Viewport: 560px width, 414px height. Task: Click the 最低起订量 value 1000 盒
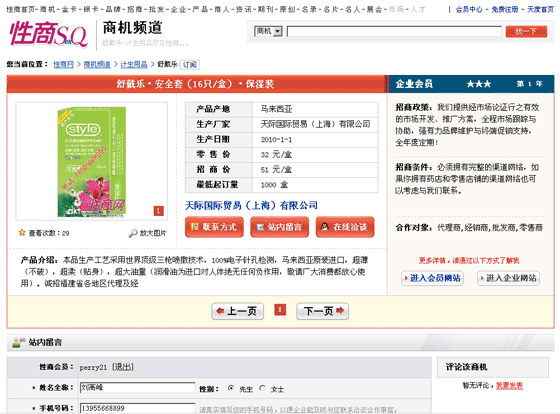[274, 185]
